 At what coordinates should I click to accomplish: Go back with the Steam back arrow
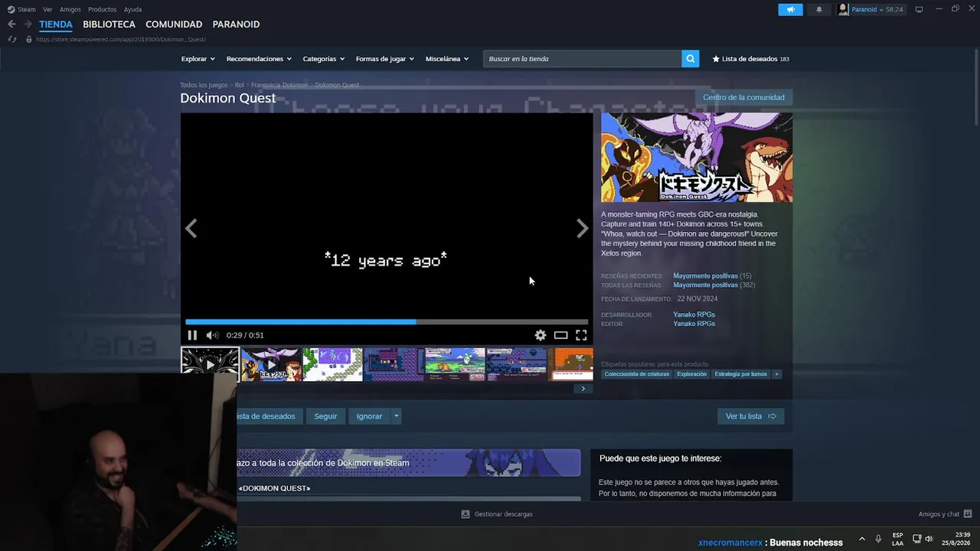point(11,24)
